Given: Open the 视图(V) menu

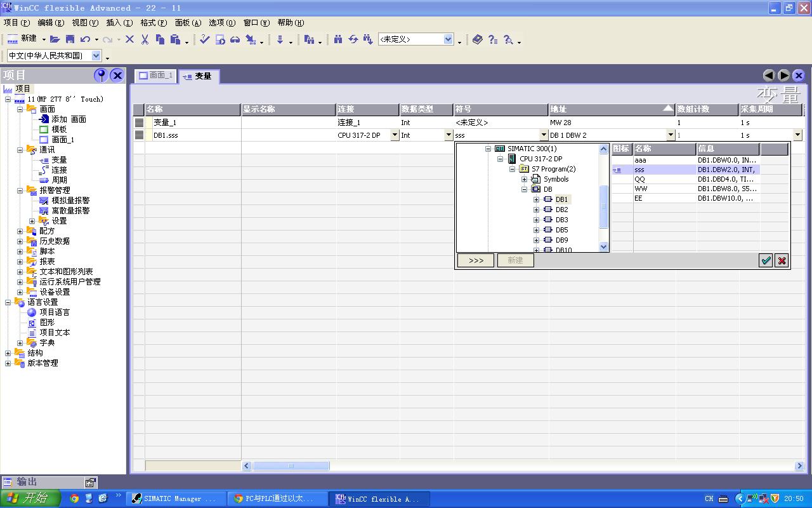Looking at the screenshot, I should [x=85, y=23].
